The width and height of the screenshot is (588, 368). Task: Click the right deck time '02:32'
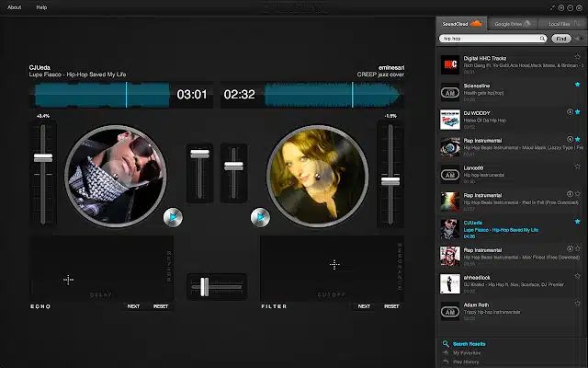pyautogui.click(x=239, y=94)
